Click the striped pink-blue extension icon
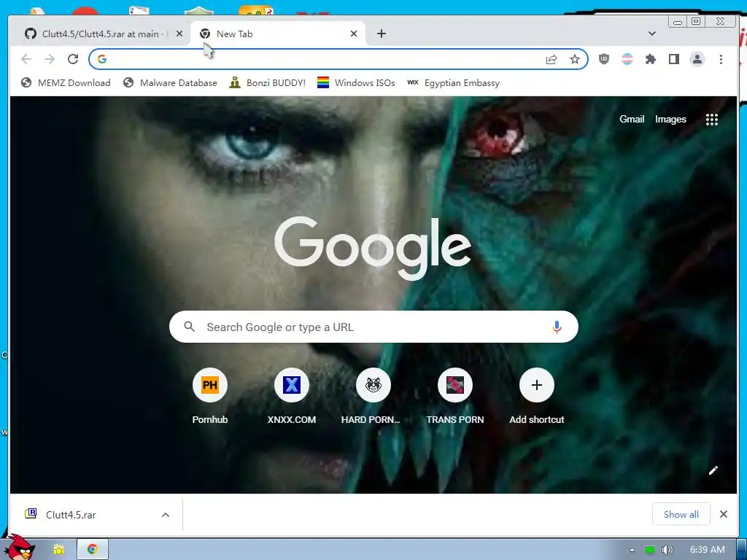This screenshot has height=560, width=747. (627, 59)
